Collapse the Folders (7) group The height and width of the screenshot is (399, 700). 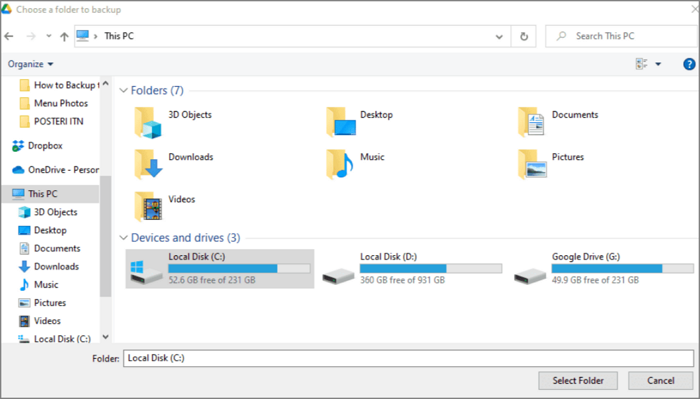(x=124, y=91)
